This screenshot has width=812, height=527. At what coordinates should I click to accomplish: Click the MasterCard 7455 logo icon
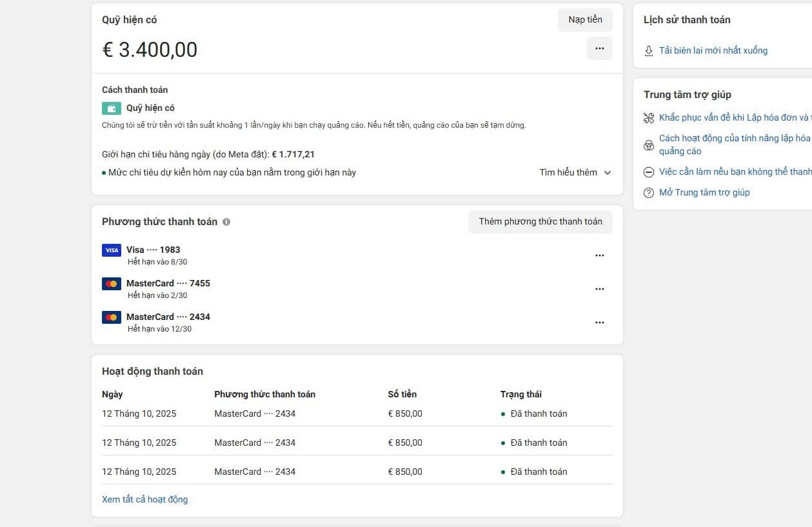click(112, 284)
